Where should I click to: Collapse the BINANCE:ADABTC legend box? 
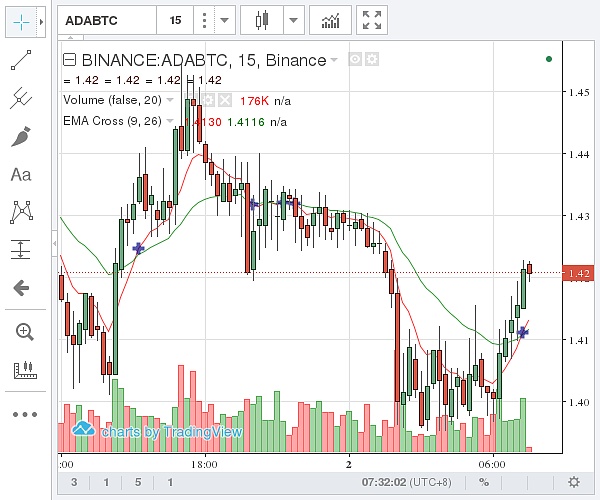point(70,60)
